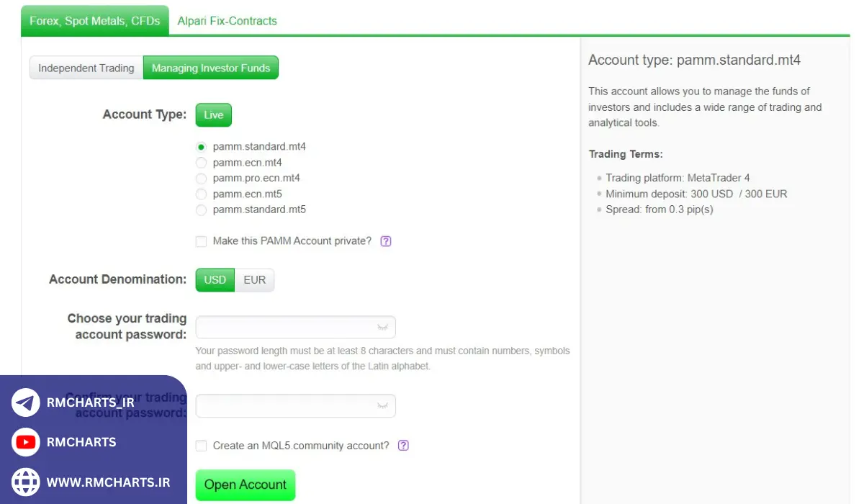864x504 pixels.
Task: Reveal confirm password with its eye icon
Action: tap(382, 406)
